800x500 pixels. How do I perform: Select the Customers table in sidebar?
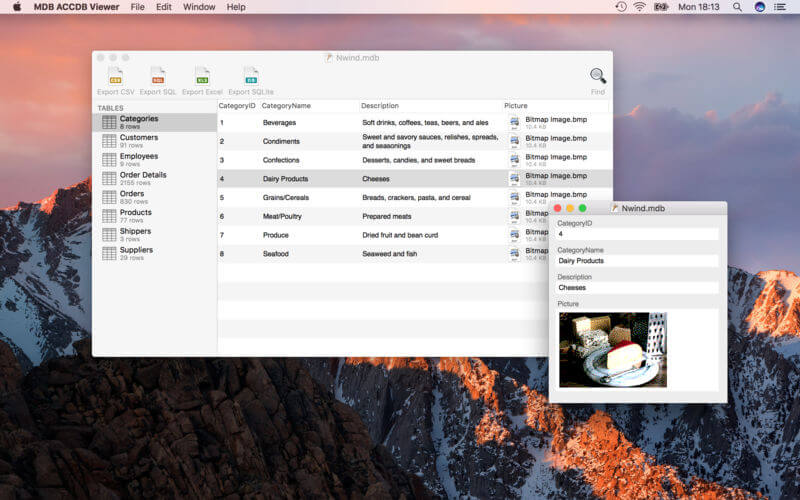(x=139, y=141)
